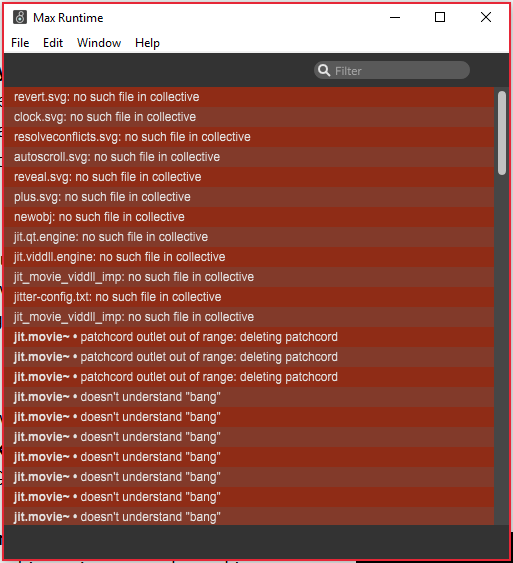
Task: Open the Window menu
Action: coord(99,43)
